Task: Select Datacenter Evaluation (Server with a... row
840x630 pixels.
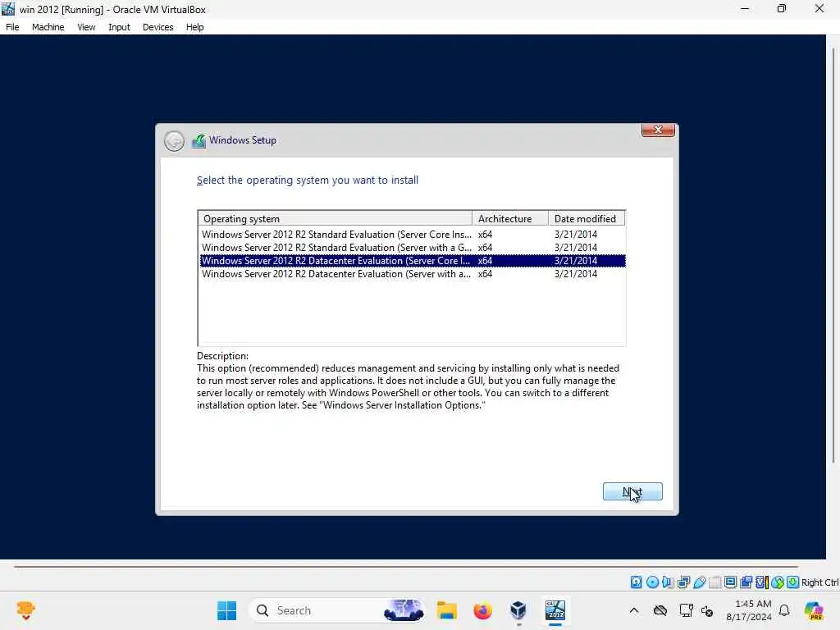Action: point(412,274)
